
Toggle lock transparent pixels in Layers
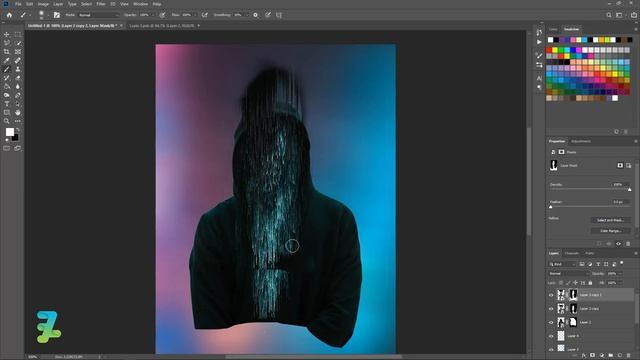click(x=561, y=283)
